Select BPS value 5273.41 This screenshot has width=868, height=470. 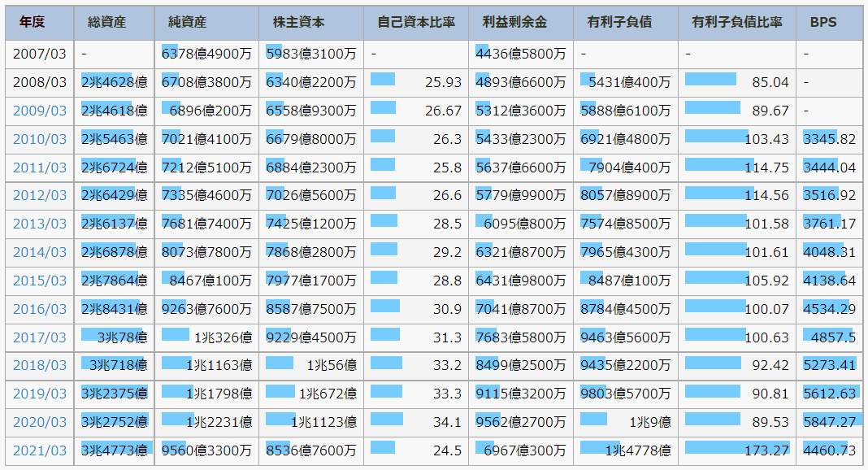[829, 365]
